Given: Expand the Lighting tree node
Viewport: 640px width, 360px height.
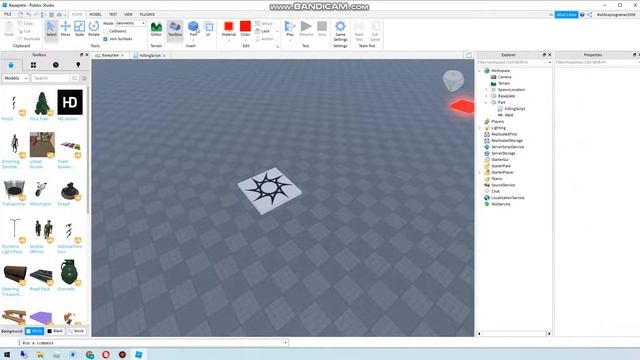Looking at the screenshot, I should (480, 128).
